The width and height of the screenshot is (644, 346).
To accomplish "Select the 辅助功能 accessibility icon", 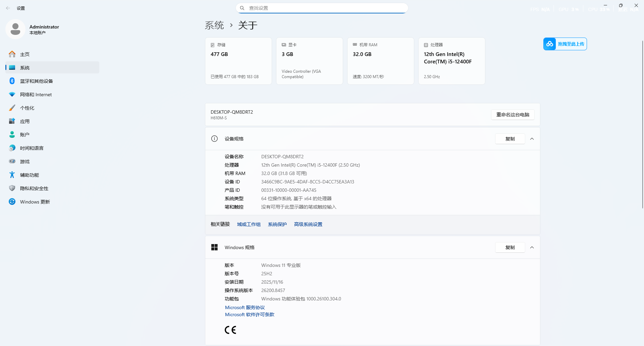I will tap(12, 175).
